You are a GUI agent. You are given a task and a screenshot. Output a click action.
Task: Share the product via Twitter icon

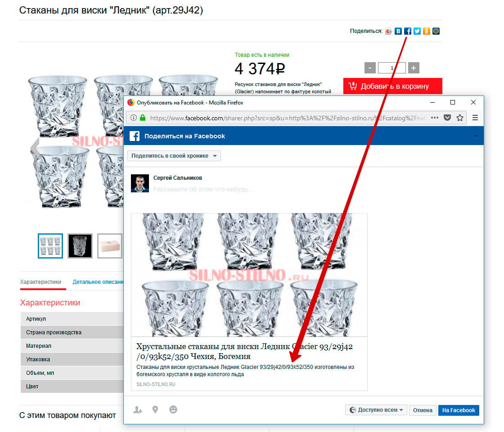417,31
